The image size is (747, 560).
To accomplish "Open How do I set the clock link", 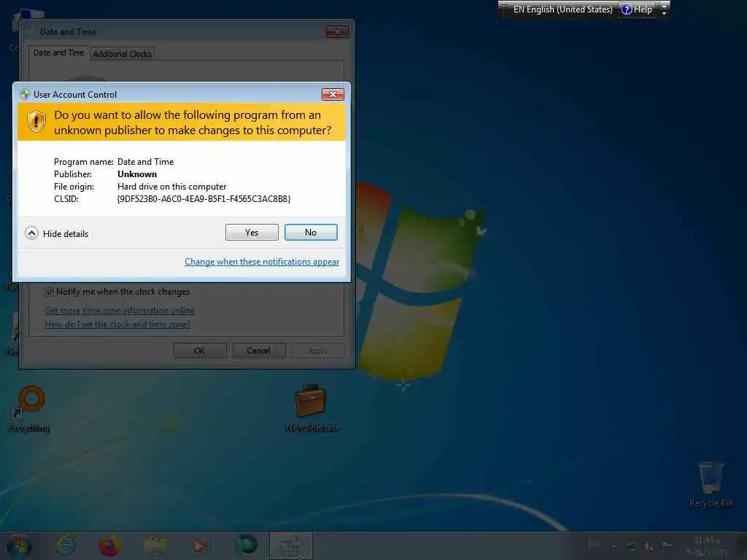I will pyautogui.click(x=117, y=324).
